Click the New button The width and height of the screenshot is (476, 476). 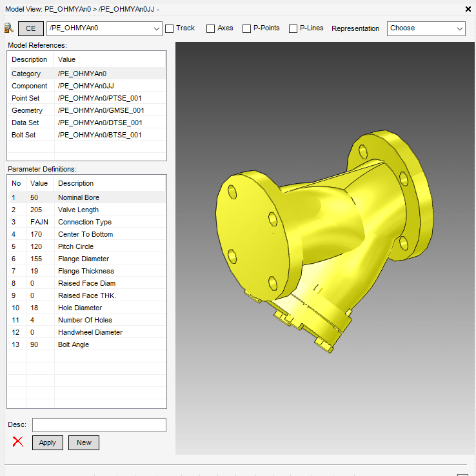coord(84,442)
